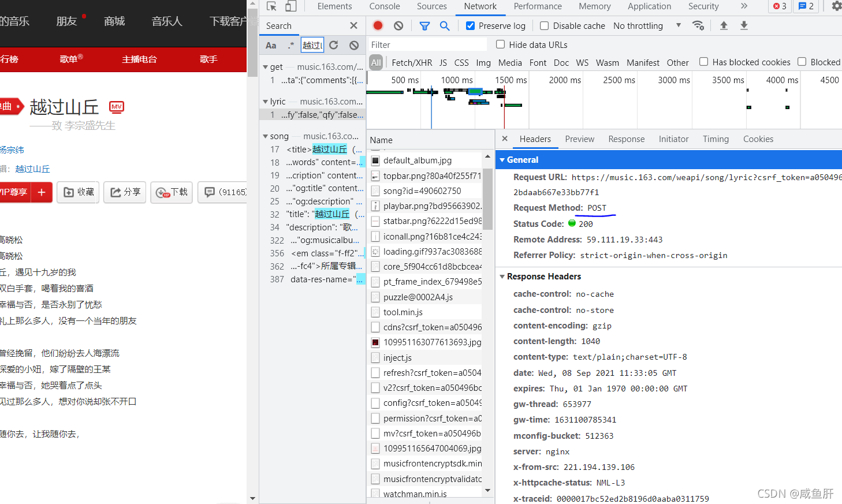Click the Filter text input
Viewport: 842px width, 504px height.
427,44
